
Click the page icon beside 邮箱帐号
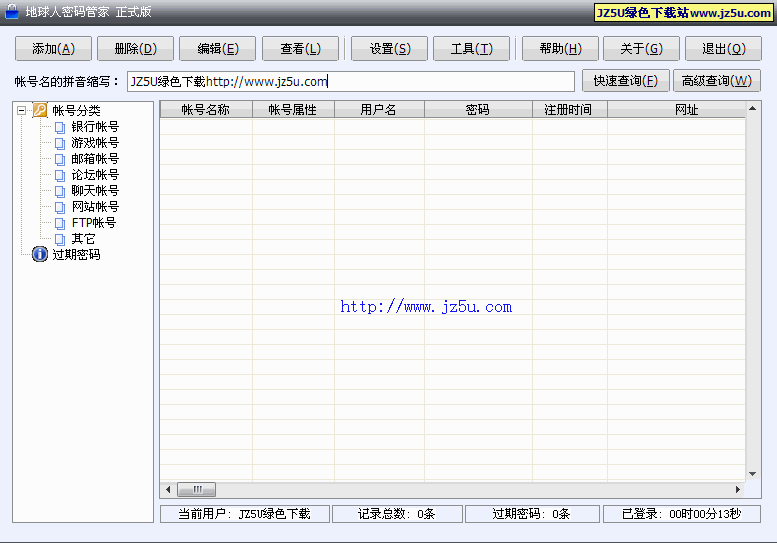click(x=60, y=160)
